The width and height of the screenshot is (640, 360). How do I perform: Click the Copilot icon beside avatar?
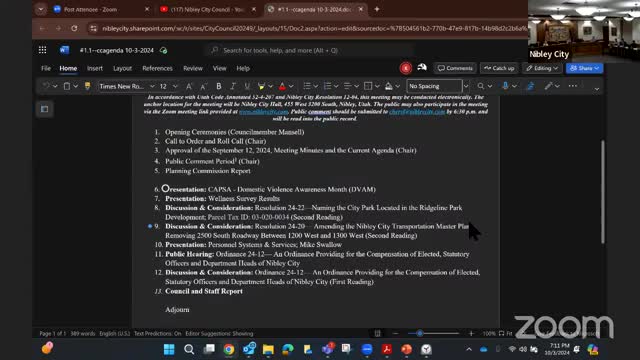[422, 67]
